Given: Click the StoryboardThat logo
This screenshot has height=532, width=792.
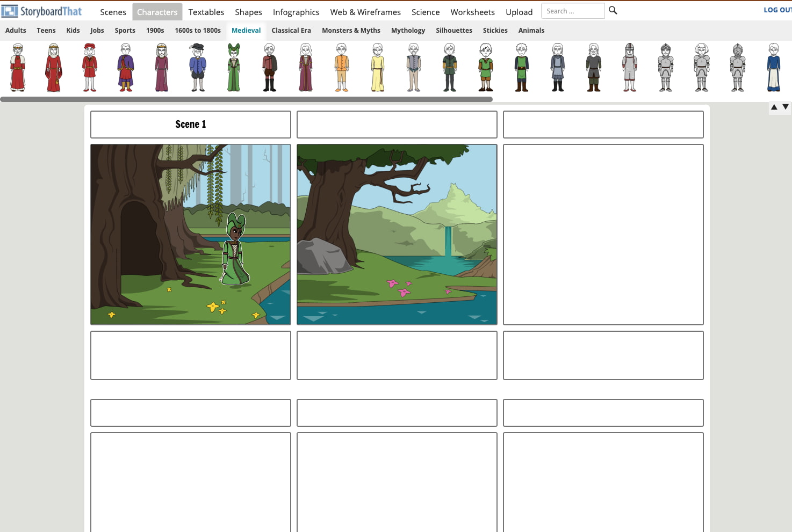Looking at the screenshot, I should coord(42,11).
